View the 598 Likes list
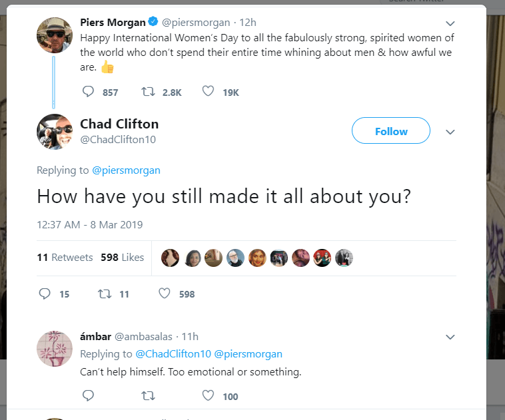The image size is (505, 420). tap(123, 258)
